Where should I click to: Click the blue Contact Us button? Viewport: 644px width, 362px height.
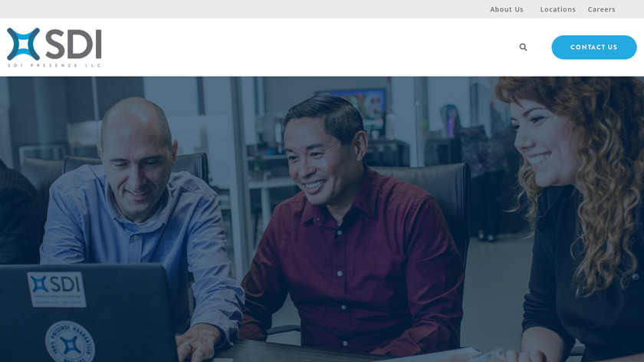(x=594, y=48)
